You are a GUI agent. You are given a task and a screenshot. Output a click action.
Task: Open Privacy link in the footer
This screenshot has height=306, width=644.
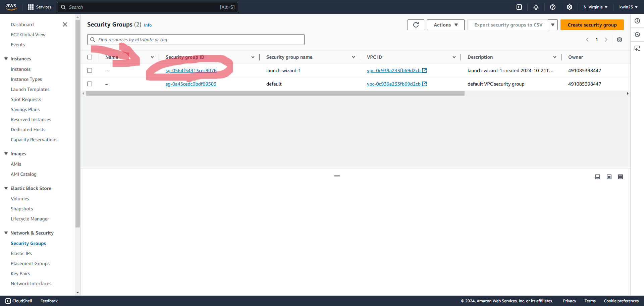[x=569, y=301]
